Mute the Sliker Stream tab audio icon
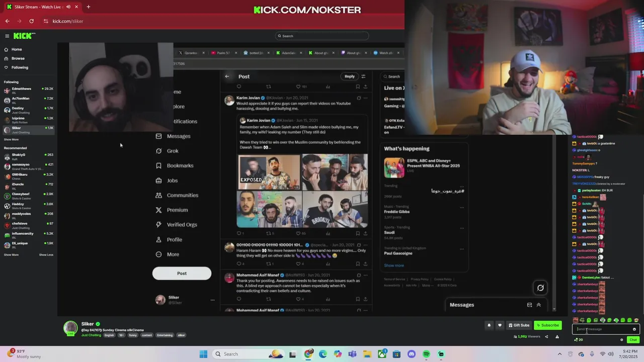This screenshot has height=362, width=644. pos(68,7)
